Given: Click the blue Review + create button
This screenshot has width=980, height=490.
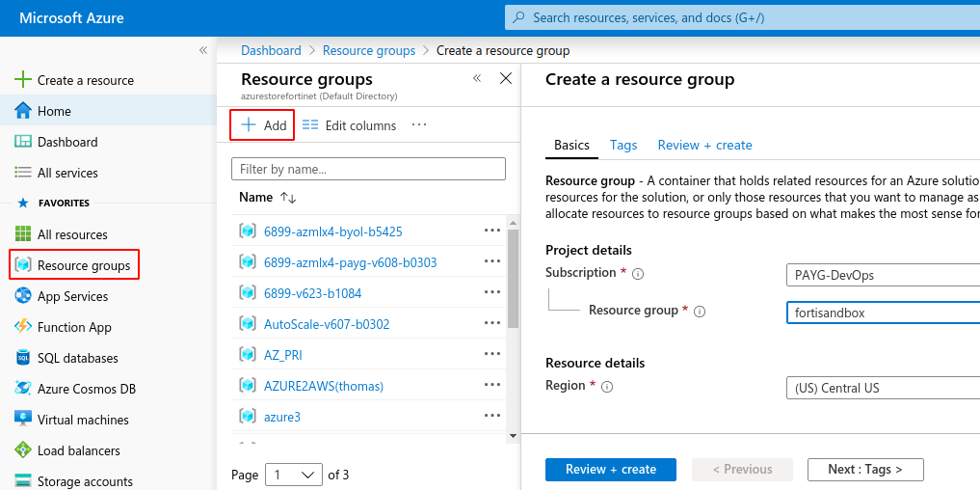Looking at the screenshot, I should coord(611,470).
